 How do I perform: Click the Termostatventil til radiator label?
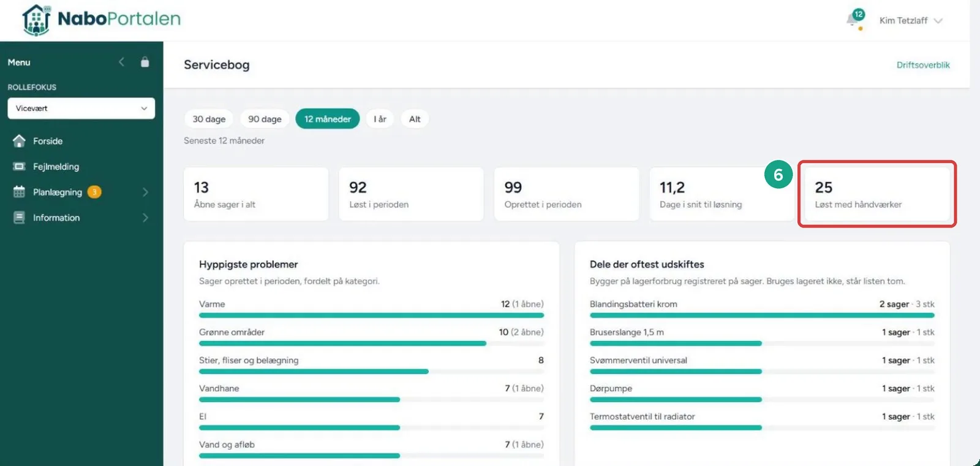(x=642, y=416)
